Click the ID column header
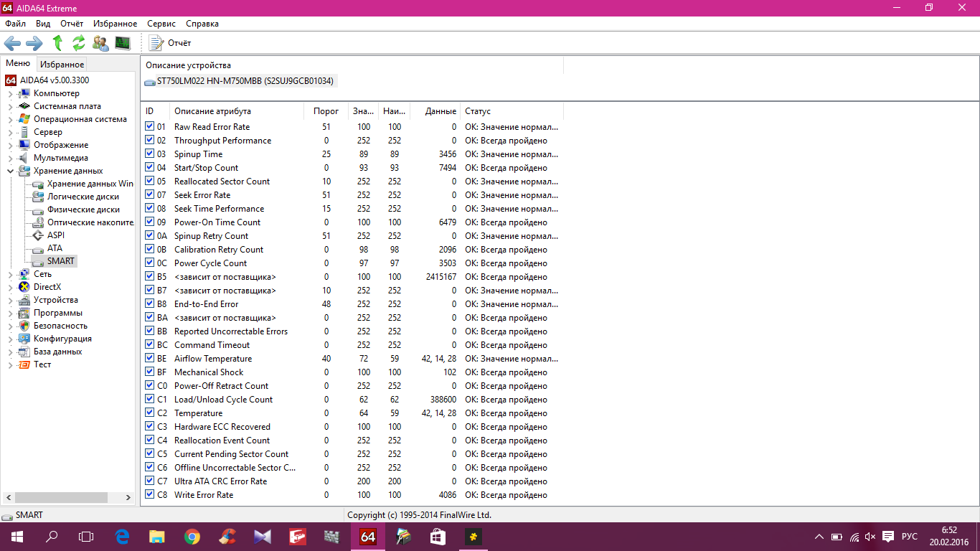Screen dimensions: 980x551 pos(155,111)
